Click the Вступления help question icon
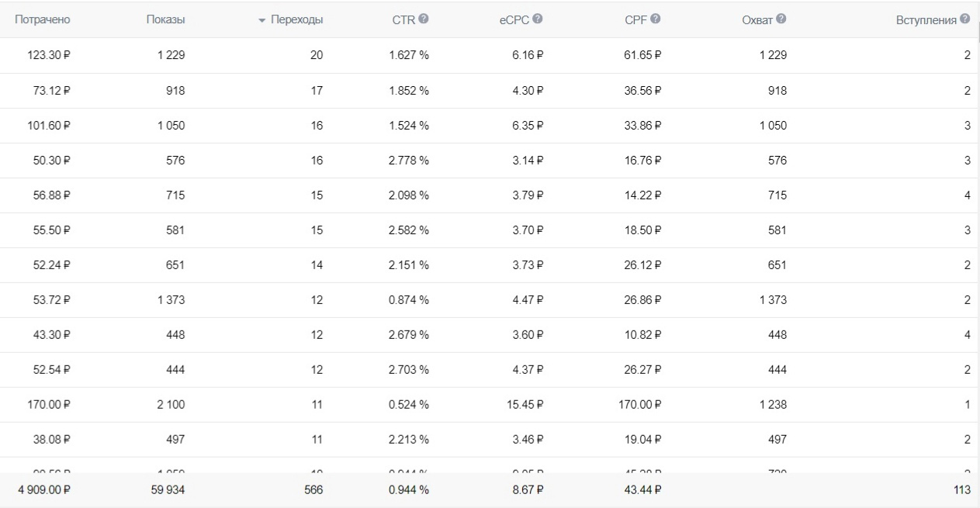980x508 pixels. pyautogui.click(x=965, y=19)
